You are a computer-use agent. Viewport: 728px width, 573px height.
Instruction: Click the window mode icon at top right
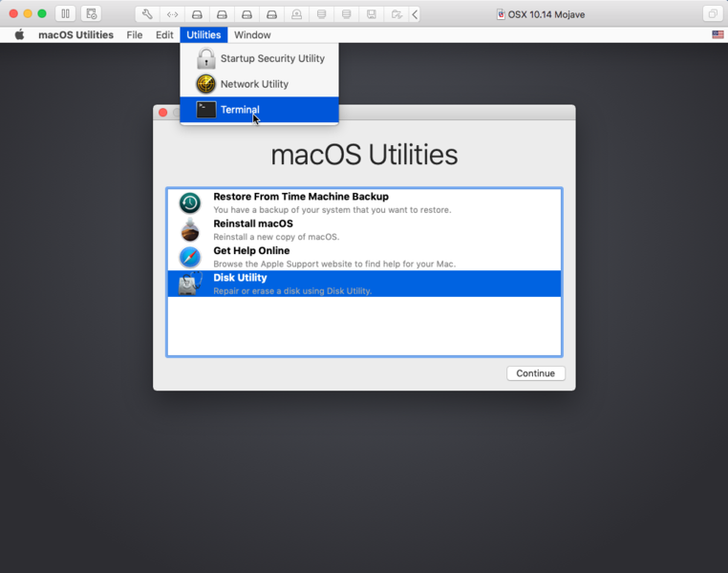click(712, 14)
